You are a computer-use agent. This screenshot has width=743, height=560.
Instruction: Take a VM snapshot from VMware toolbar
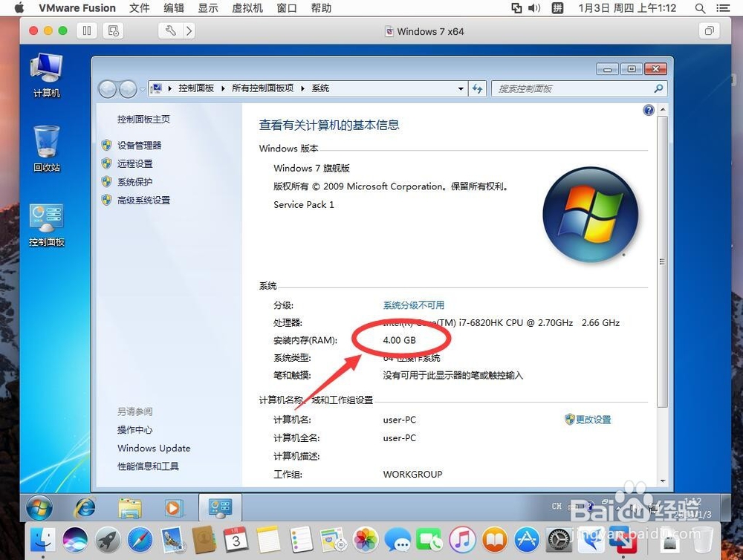tap(113, 30)
